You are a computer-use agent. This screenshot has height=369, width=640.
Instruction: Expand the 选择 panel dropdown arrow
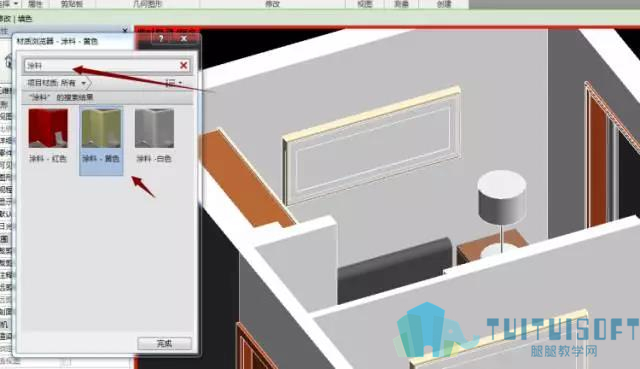coord(16,4)
